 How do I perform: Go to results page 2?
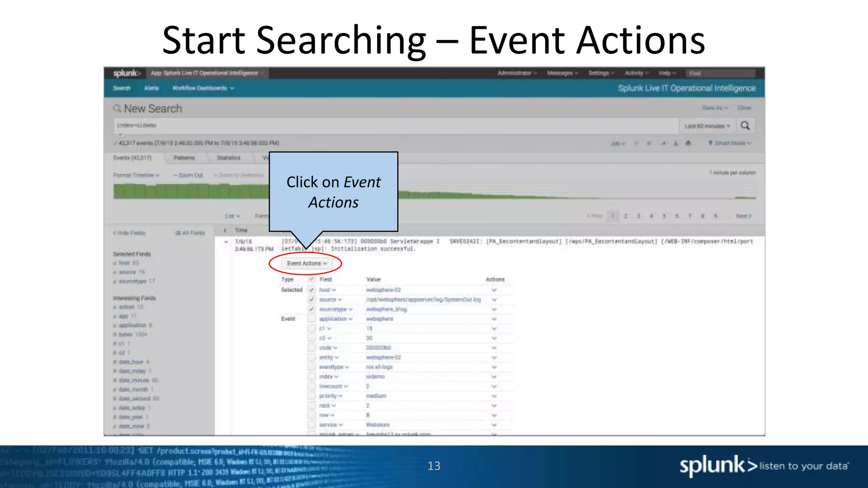click(626, 216)
